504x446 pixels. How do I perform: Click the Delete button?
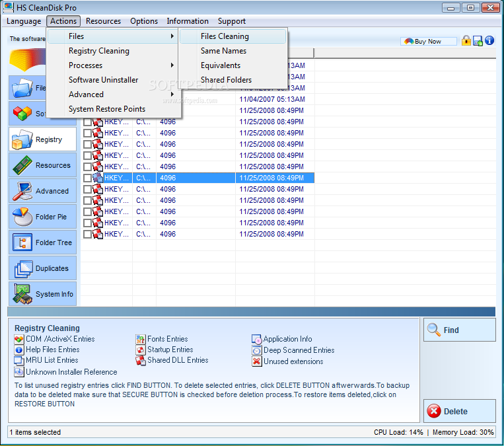pos(459,411)
